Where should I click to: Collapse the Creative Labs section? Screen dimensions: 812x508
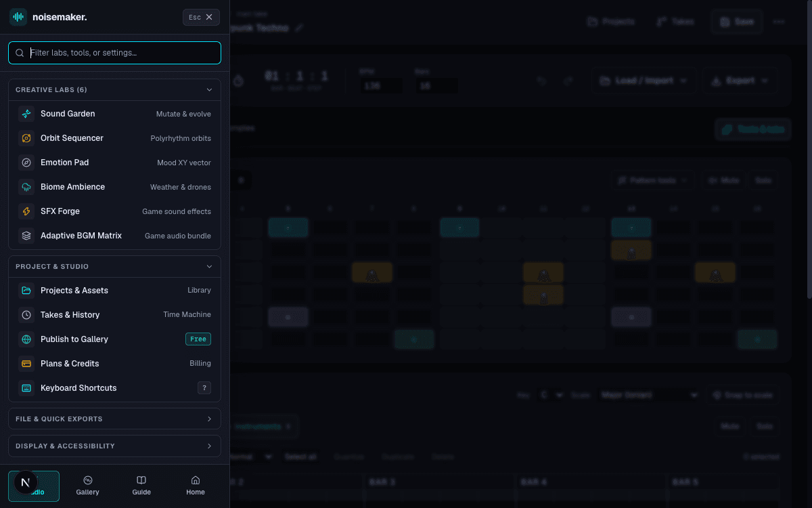pyautogui.click(x=114, y=89)
